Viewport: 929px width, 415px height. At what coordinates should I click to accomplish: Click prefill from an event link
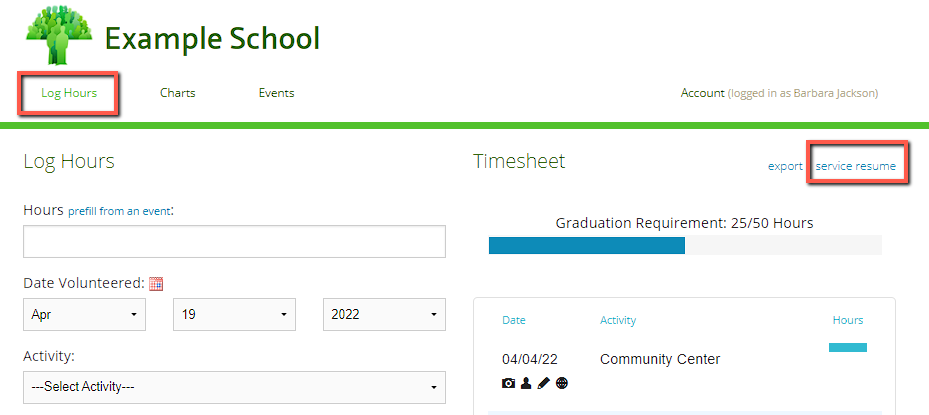pos(120,211)
